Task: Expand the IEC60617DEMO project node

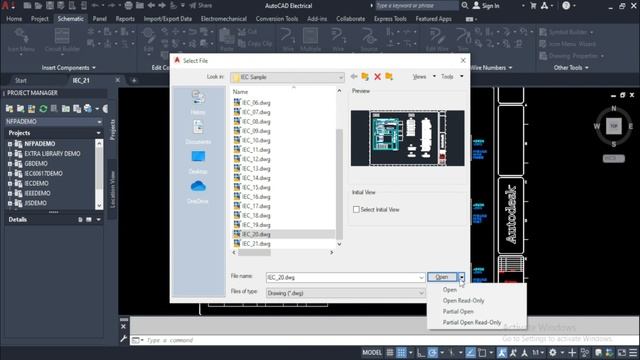Action: click(x=10, y=173)
